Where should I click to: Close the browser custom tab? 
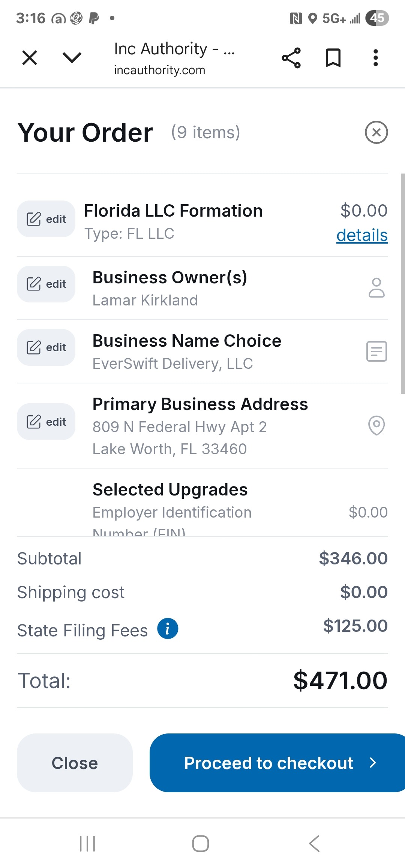coord(30,58)
